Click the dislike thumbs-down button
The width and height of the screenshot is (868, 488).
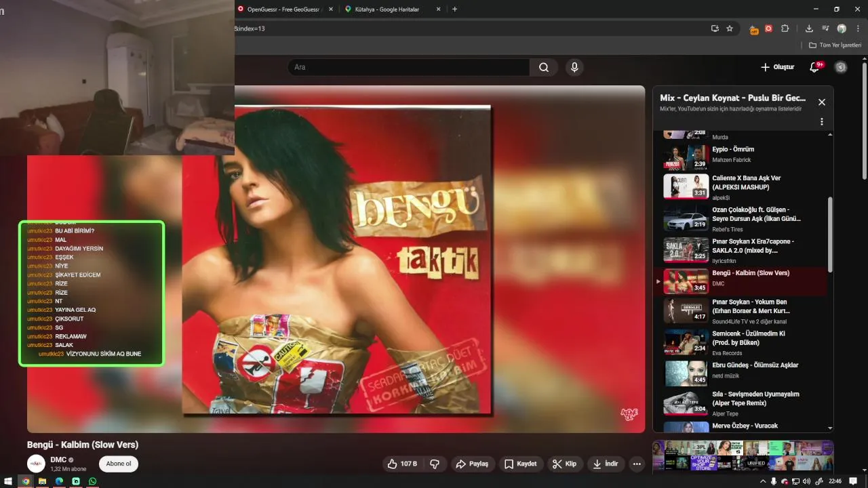pos(435,464)
